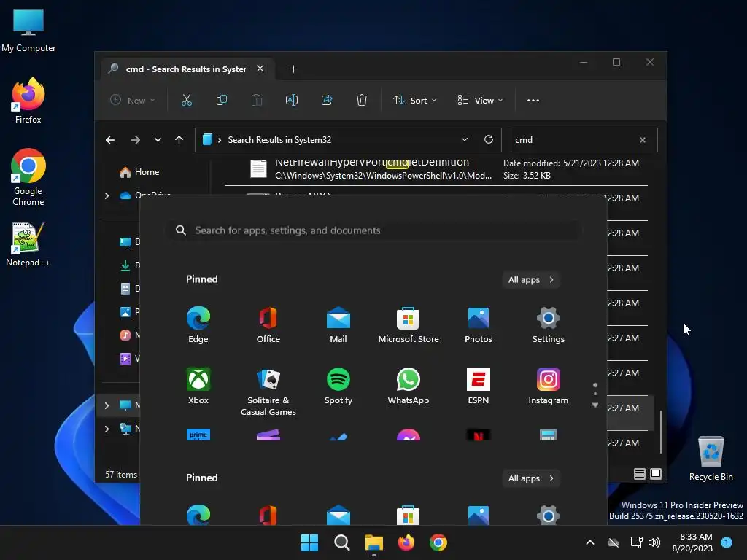The width and height of the screenshot is (747, 560).
Task: Switch to details view icon in status bar
Action: [x=639, y=474]
